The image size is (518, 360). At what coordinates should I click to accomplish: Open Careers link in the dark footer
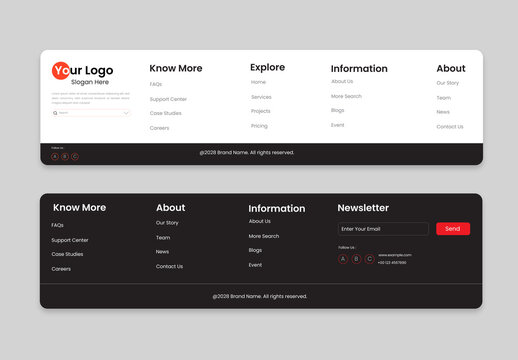pyautogui.click(x=61, y=269)
